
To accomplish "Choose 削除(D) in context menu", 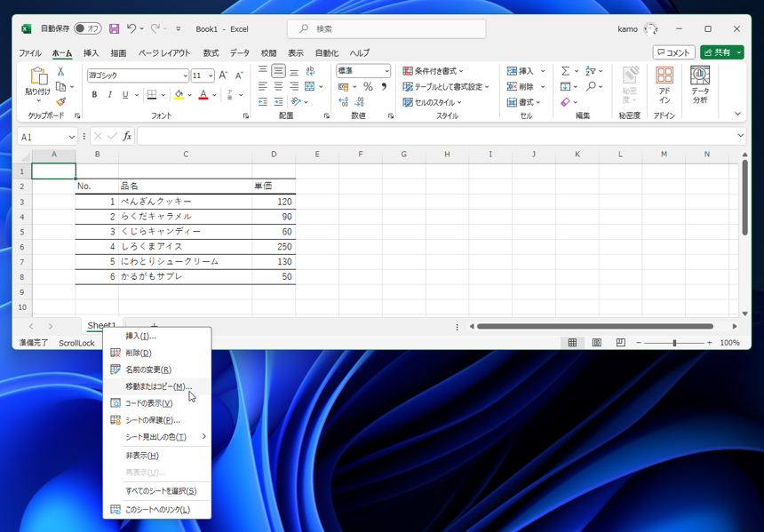I will click(x=157, y=353).
